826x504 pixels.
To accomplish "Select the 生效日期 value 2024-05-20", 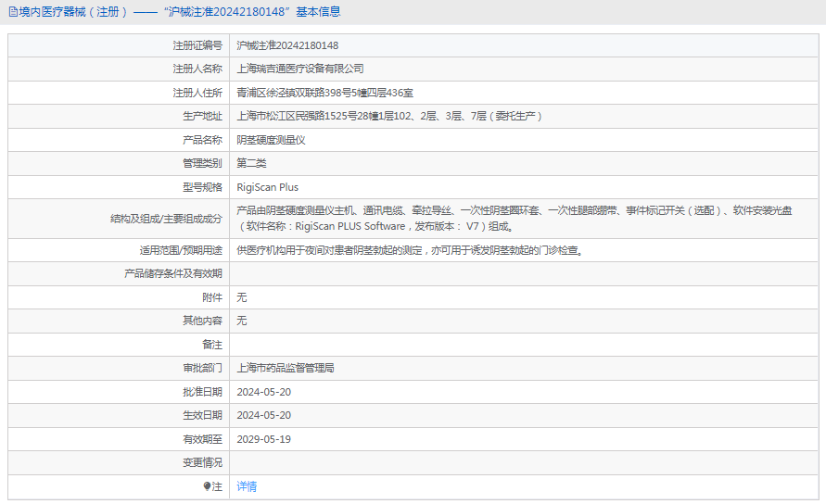I will 264,416.
